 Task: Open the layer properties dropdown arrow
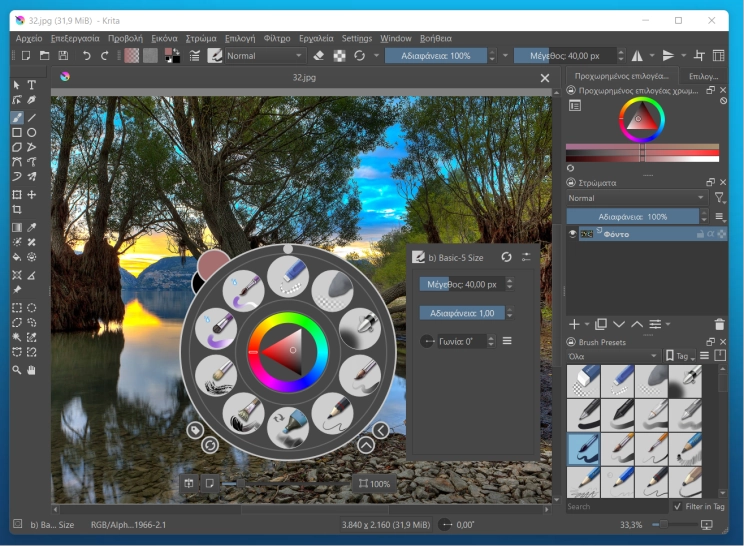(x=668, y=324)
